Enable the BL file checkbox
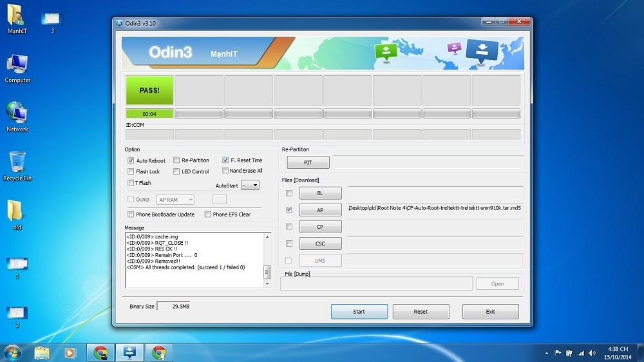The image size is (644, 362). coord(289,193)
